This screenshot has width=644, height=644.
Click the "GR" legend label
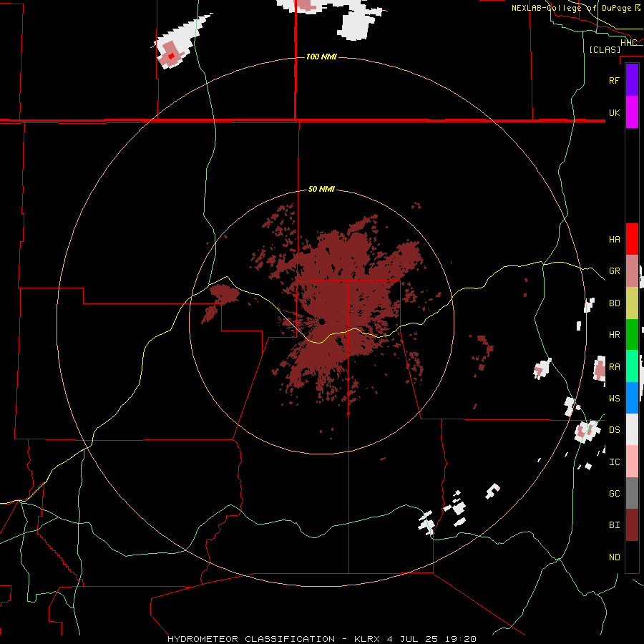click(614, 271)
